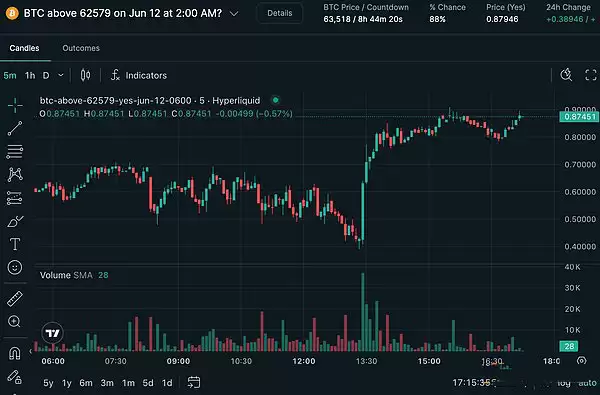
Task: Click the BTC price countdown 63,518 / 8h 44m 20s
Action: pos(363,19)
